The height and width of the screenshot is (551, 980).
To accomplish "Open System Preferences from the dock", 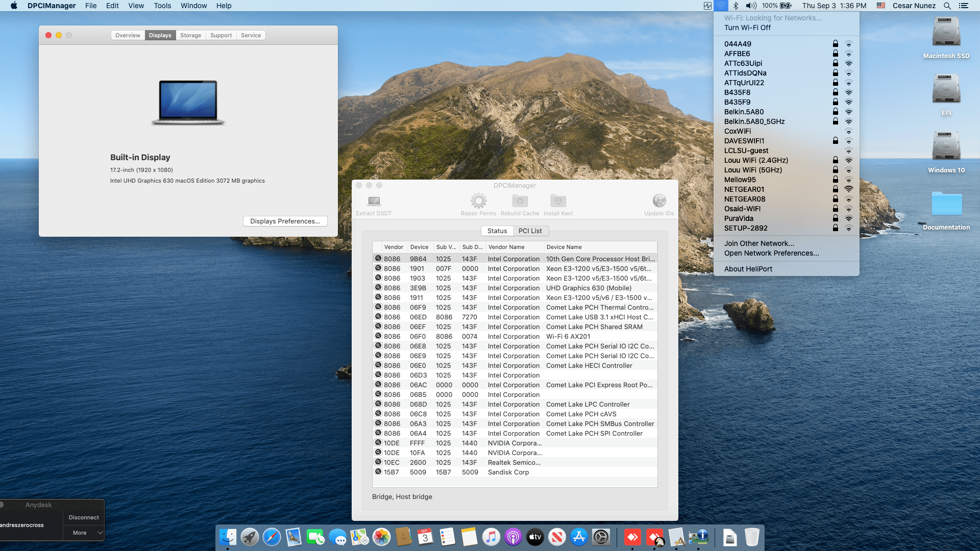I will (601, 537).
